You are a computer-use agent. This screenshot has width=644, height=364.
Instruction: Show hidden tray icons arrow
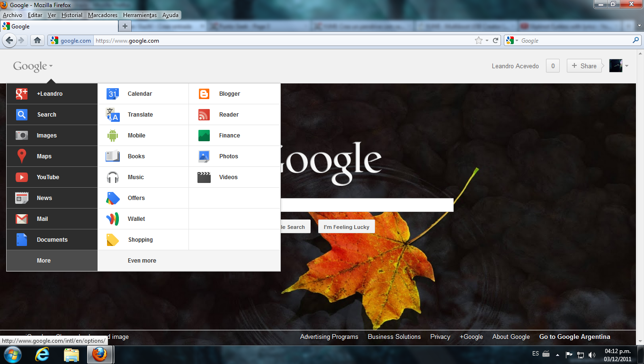(x=558, y=355)
